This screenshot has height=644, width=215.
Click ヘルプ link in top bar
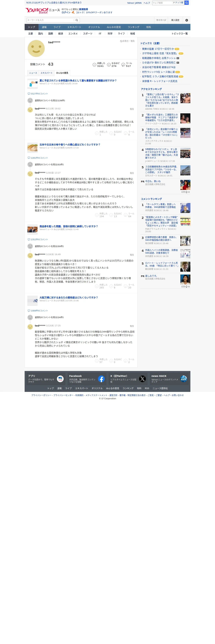click(147, 3)
